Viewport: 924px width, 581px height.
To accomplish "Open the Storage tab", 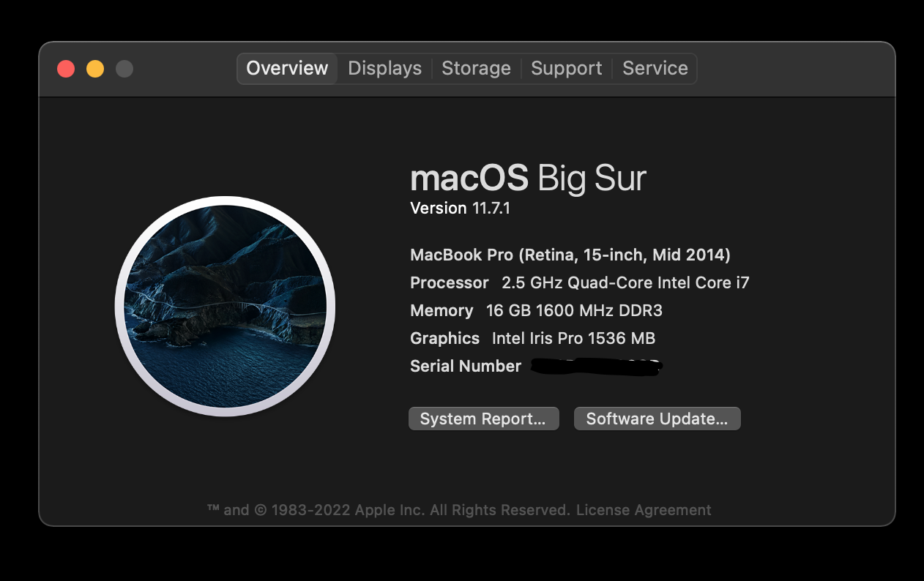I will tap(476, 68).
